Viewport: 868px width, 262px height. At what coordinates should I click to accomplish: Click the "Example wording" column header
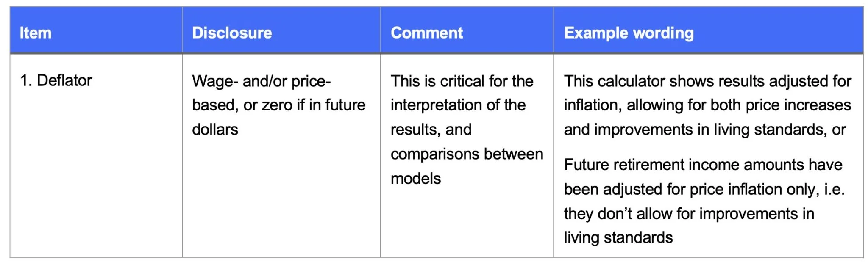pyautogui.click(x=629, y=33)
